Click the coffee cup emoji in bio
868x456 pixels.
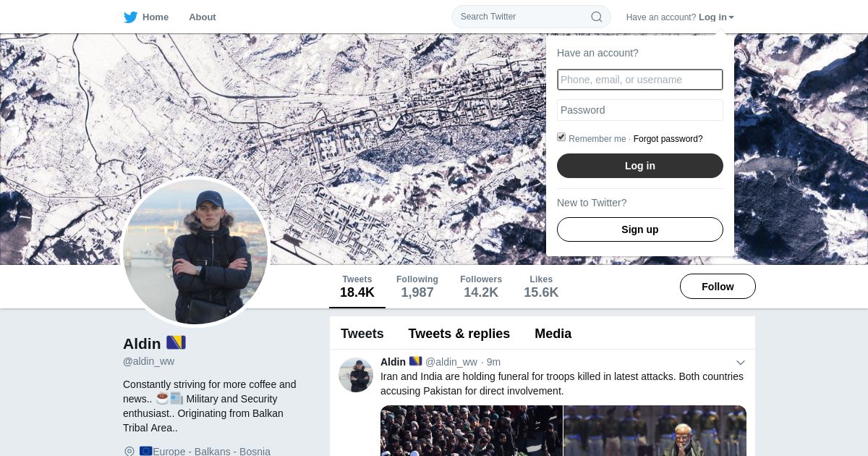162,398
